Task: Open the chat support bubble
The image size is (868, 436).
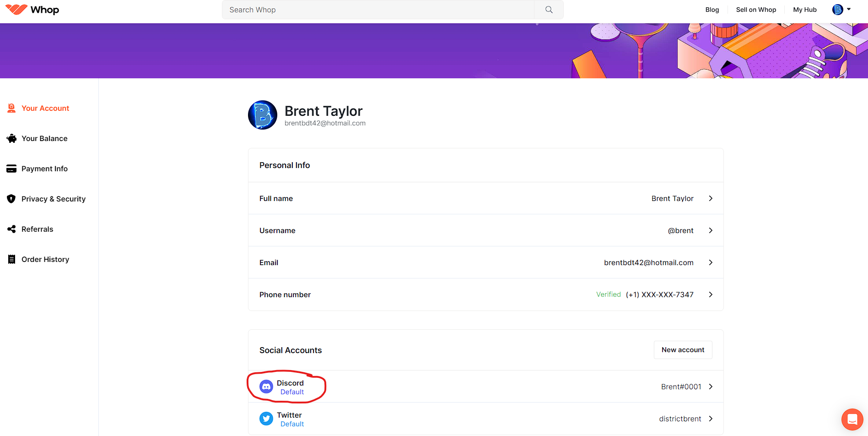Action: [852, 419]
